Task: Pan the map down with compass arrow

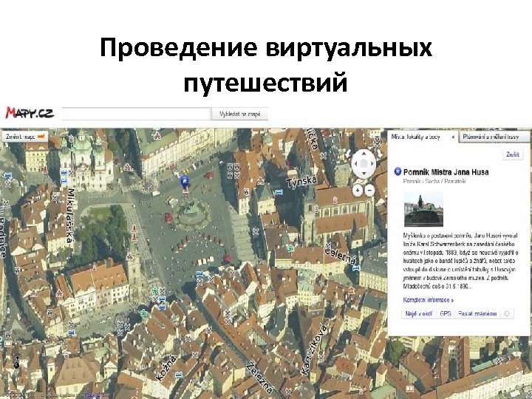Action: 364,174
